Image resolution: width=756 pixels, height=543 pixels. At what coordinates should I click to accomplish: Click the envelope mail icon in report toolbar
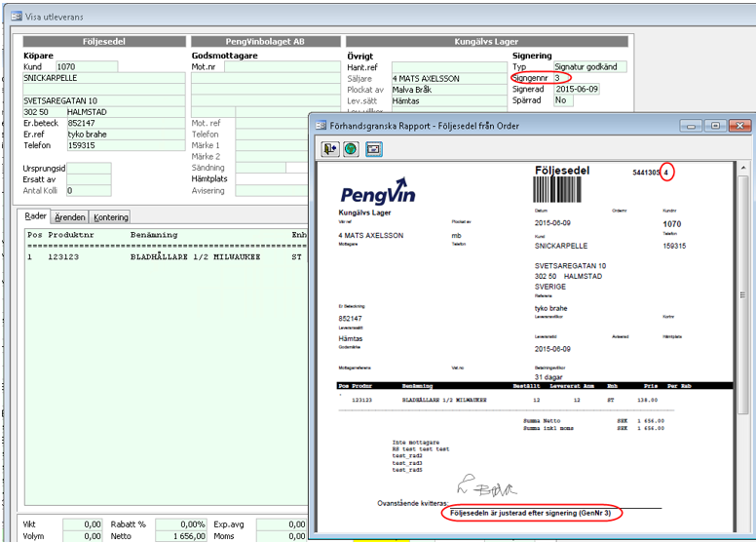374,149
